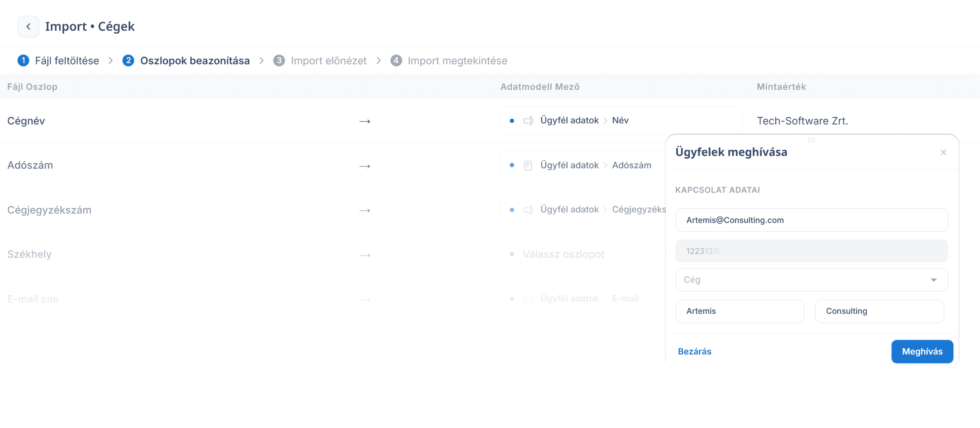The image size is (980, 428).
Task: Click the arrow icon in the Adószám row
Action: [364, 166]
